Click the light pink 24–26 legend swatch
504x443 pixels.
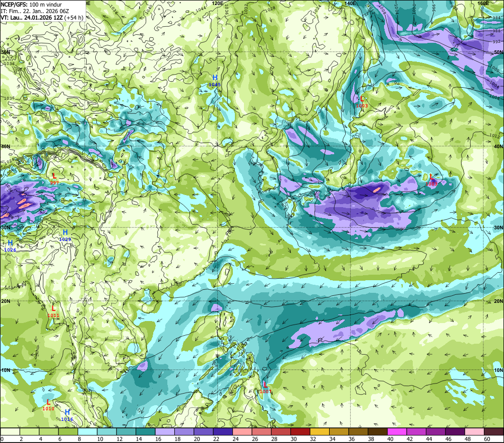(x=242, y=431)
